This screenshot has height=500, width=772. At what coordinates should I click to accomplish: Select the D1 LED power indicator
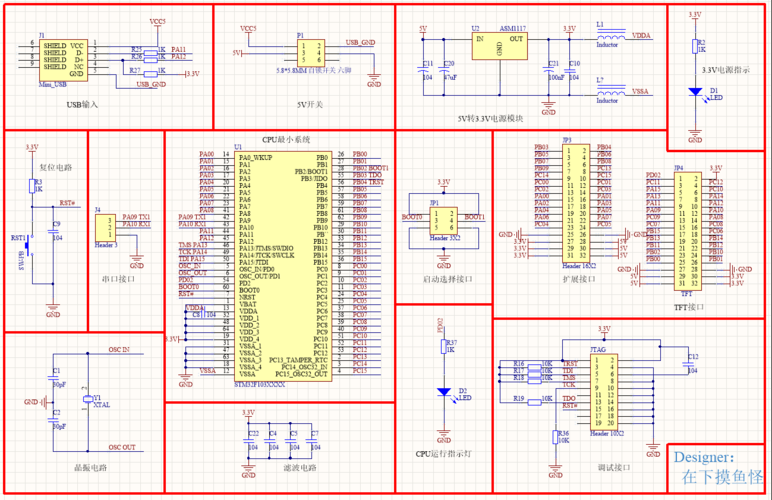695,92
